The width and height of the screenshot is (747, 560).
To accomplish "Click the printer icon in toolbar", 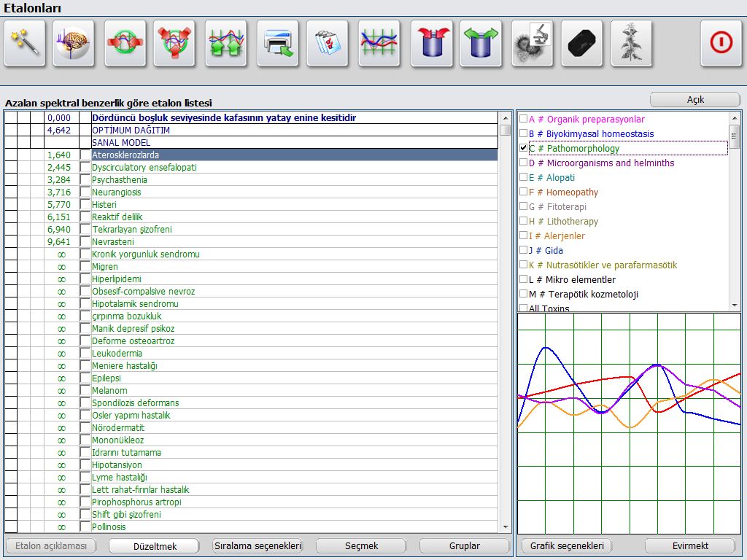I will click(x=277, y=43).
